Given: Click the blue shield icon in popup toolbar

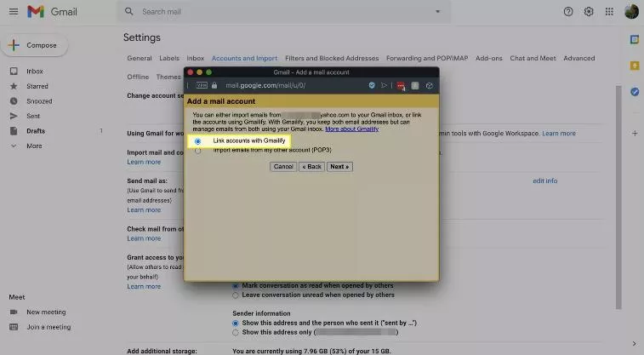Looking at the screenshot, I should click(372, 85).
